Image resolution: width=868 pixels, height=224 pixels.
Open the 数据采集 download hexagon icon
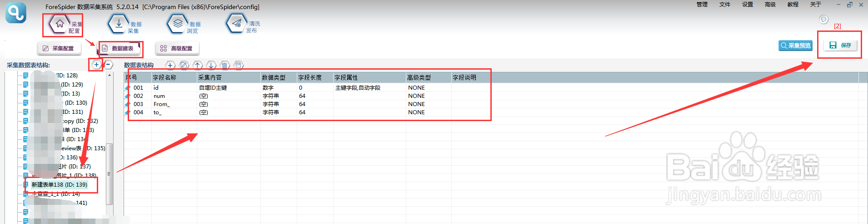[x=119, y=24]
